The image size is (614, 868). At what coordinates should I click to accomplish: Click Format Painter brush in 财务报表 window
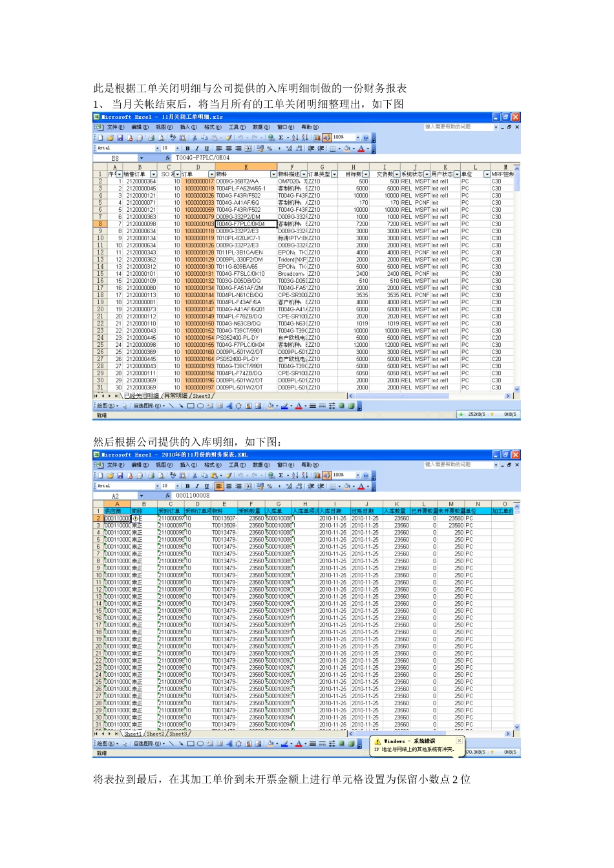tap(229, 475)
